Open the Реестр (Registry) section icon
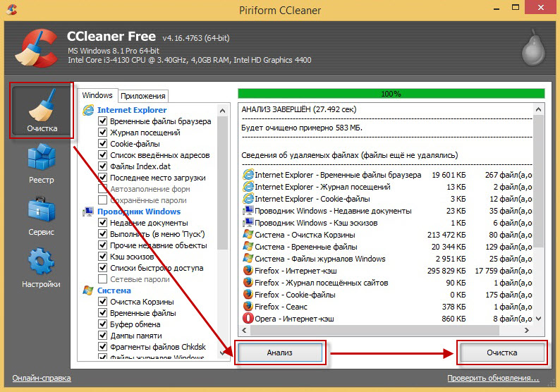Viewport: 560px width, 392px height. point(40,161)
